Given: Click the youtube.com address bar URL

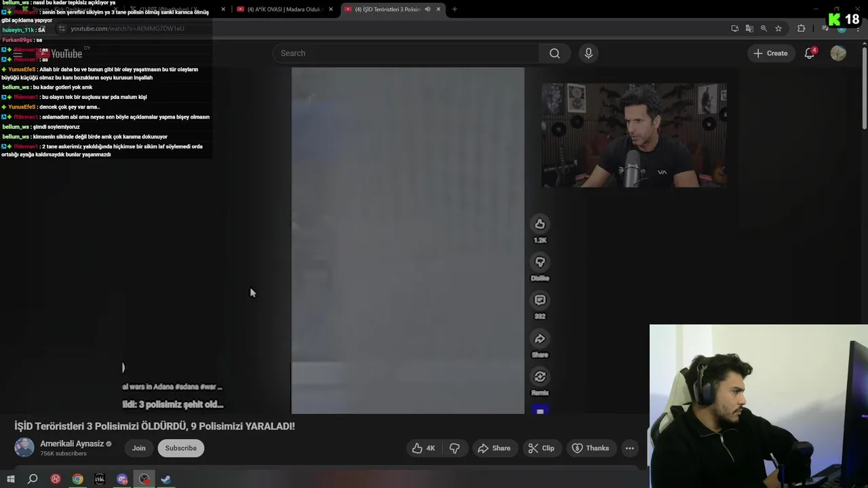Looking at the screenshot, I should coord(127,28).
